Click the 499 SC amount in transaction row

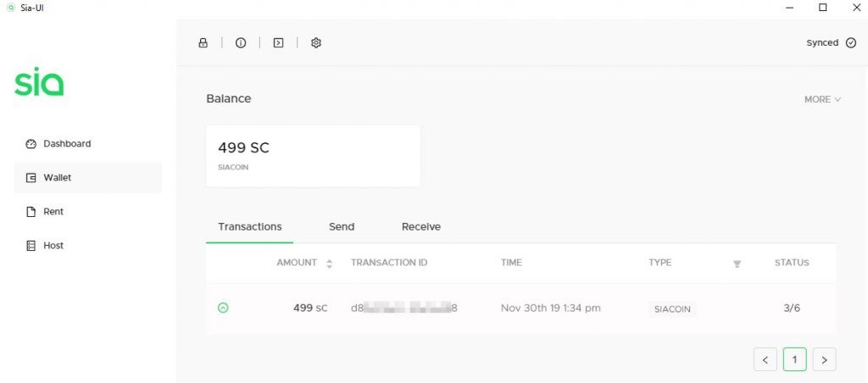(x=310, y=308)
